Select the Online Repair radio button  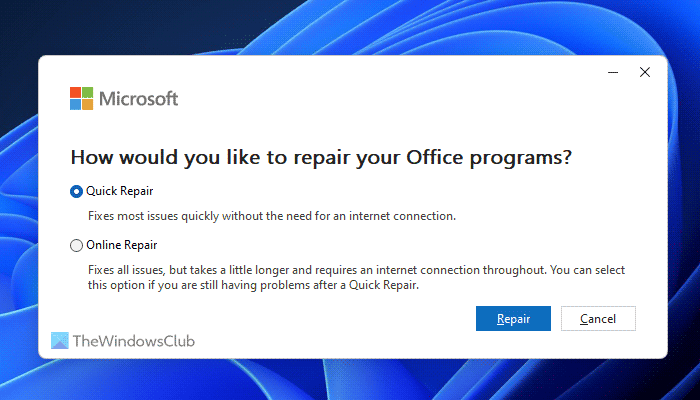pyautogui.click(x=77, y=245)
